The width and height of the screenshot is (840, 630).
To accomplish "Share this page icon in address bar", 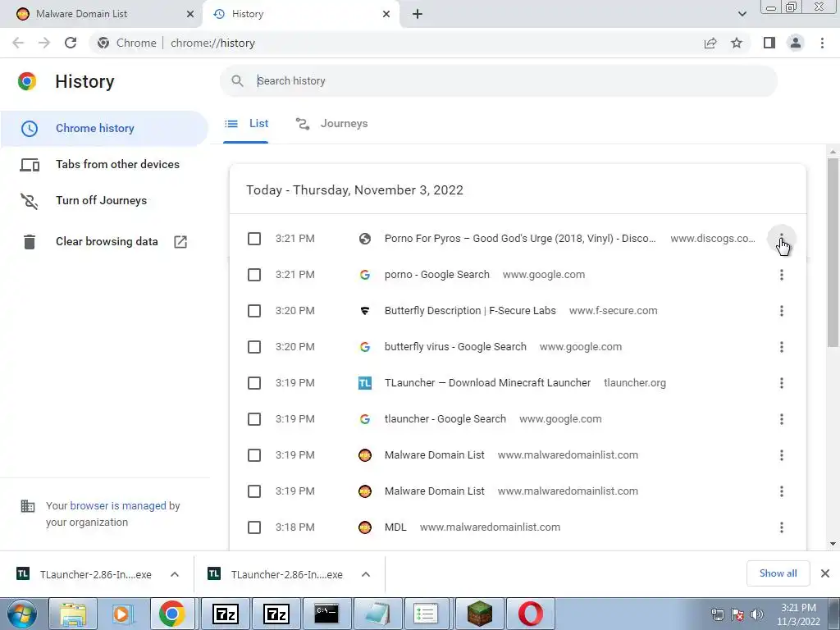I will pos(710,43).
